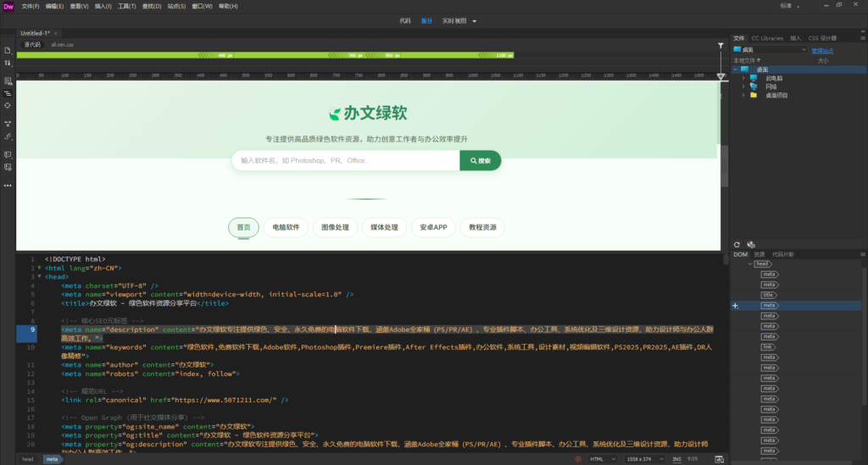Toggle Live View options icon in left toolbar
This screenshot has height=465, width=868.
(8, 80)
